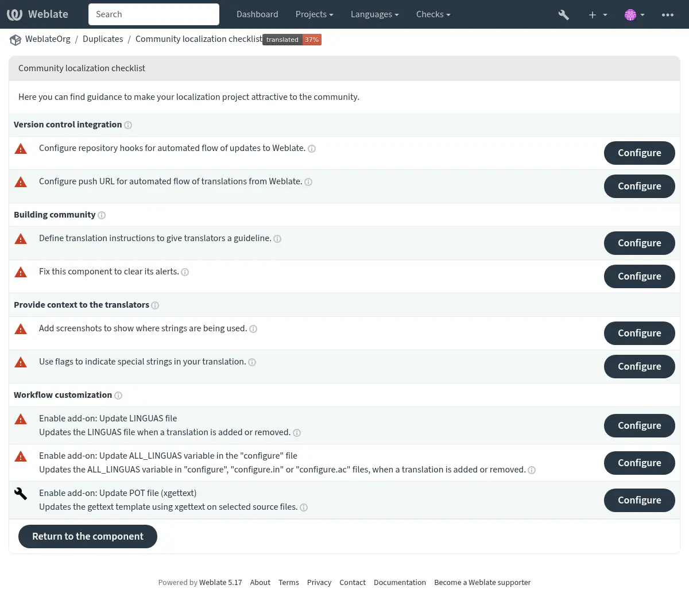Configure fix for component alerts

point(639,276)
